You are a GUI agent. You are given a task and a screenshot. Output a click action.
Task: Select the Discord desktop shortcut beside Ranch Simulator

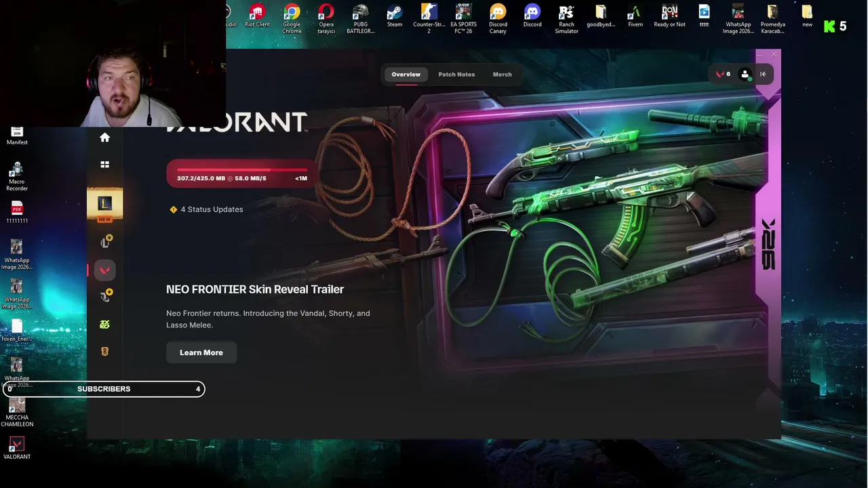[x=532, y=16]
